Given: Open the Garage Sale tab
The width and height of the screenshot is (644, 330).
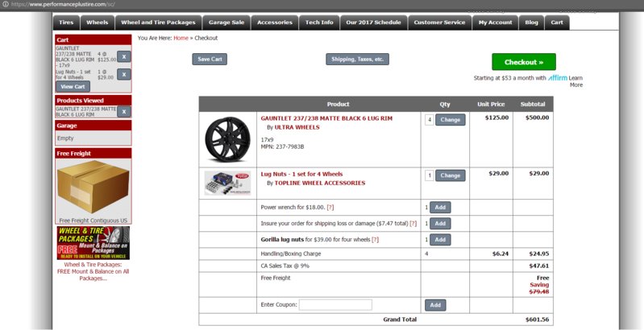Looking at the screenshot, I should pos(226,23).
